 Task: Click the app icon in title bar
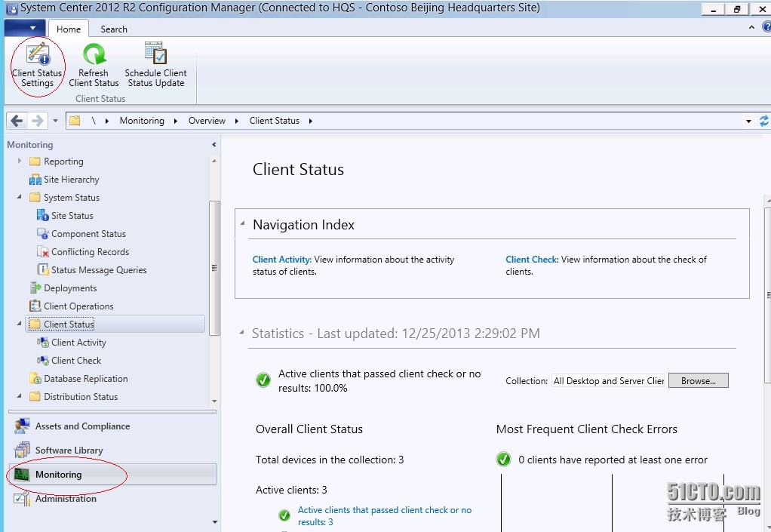tap(11, 8)
